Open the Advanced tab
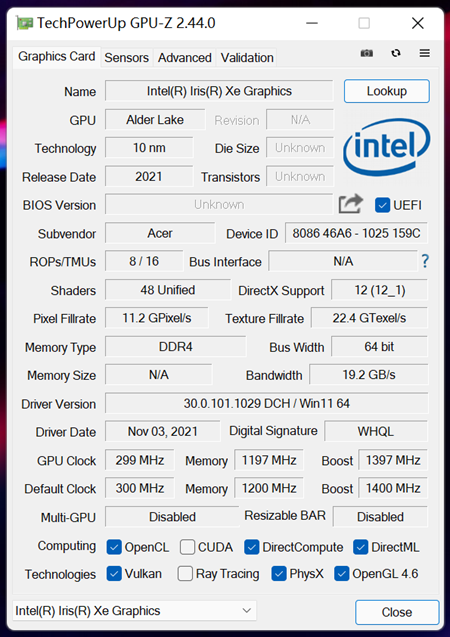 [x=185, y=58]
